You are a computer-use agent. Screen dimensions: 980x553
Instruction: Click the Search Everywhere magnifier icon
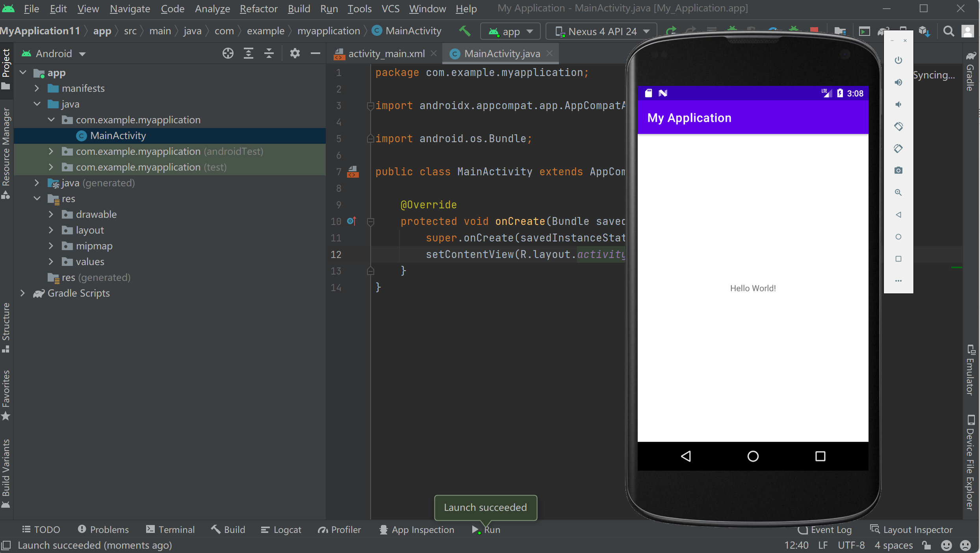point(948,31)
